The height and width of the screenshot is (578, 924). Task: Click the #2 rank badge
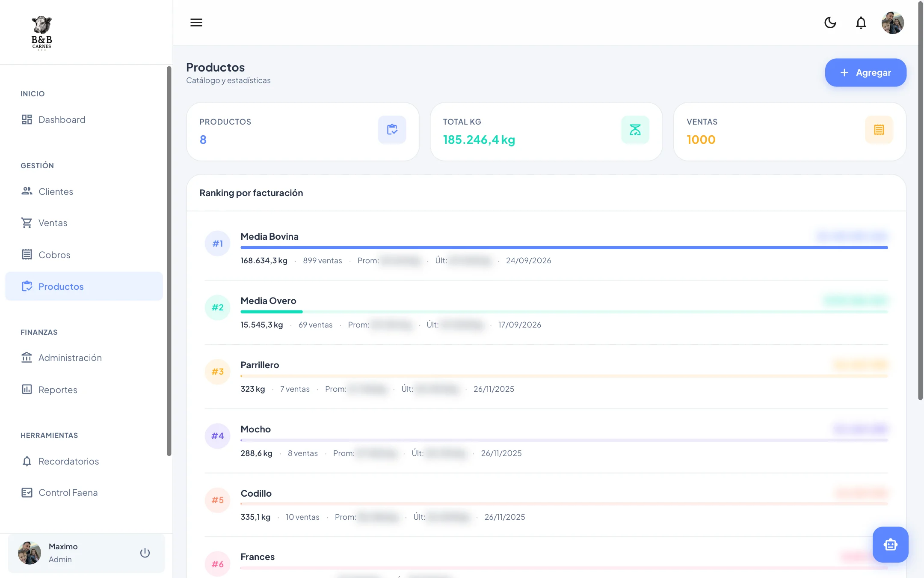[218, 307]
